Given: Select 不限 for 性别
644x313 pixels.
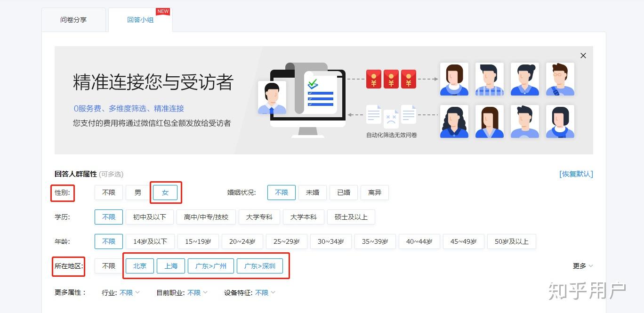Looking at the screenshot, I should pos(109,193).
